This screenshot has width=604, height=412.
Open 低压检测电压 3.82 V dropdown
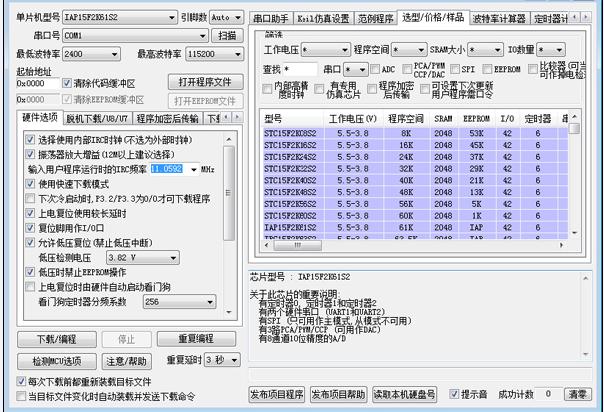click(143, 258)
